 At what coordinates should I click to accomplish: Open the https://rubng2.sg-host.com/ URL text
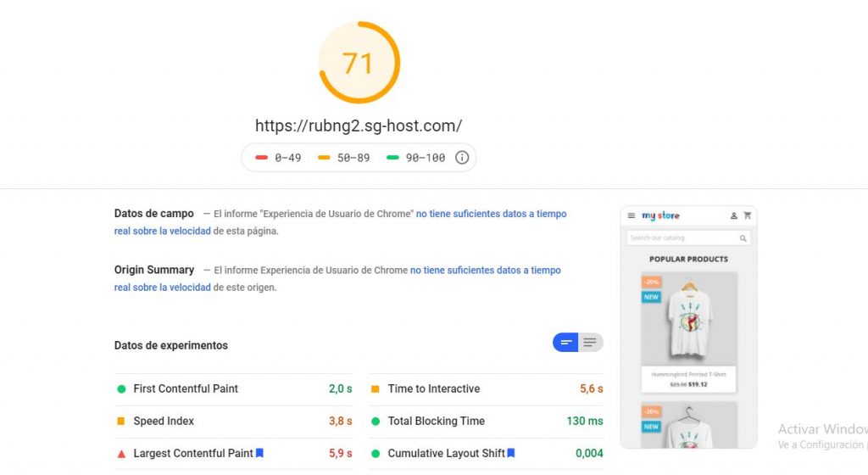coord(359,126)
